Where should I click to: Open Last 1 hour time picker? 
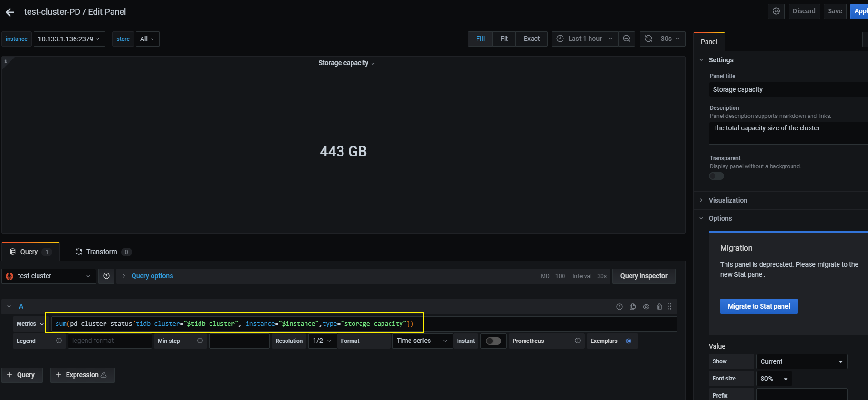click(x=585, y=39)
